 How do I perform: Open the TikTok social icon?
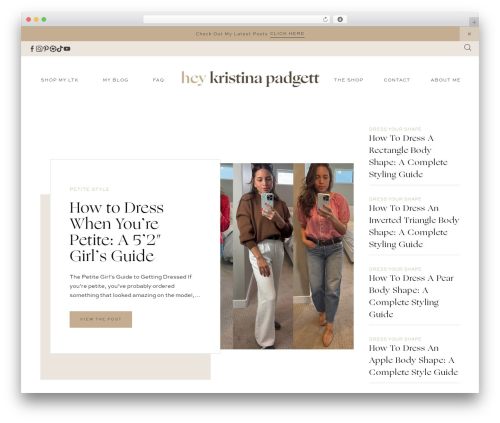point(60,49)
